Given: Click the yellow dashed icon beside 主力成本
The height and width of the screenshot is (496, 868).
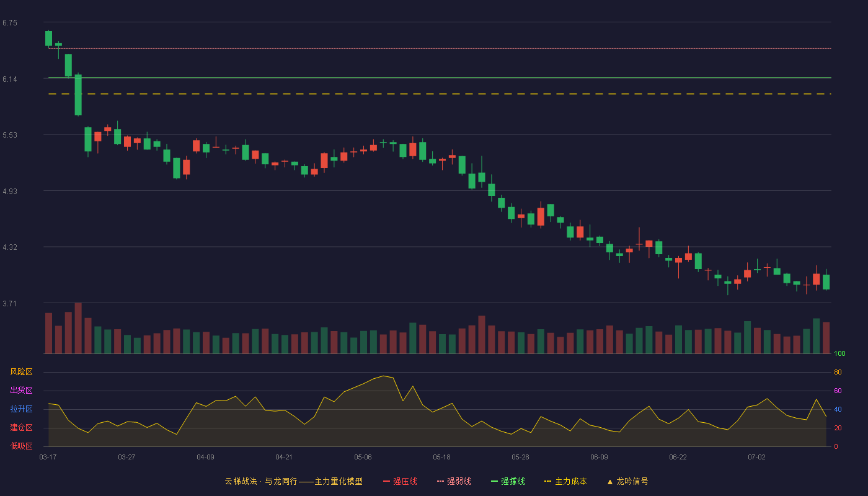Looking at the screenshot, I should point(548,481).
